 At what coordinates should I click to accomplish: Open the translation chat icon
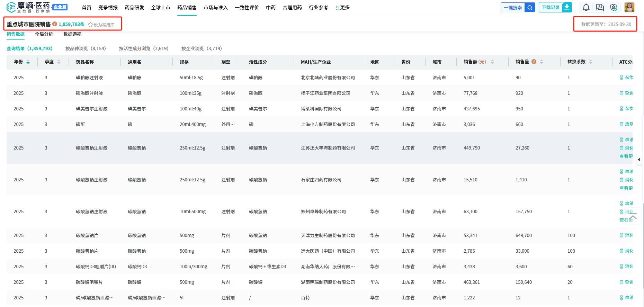tap(600, 7)
